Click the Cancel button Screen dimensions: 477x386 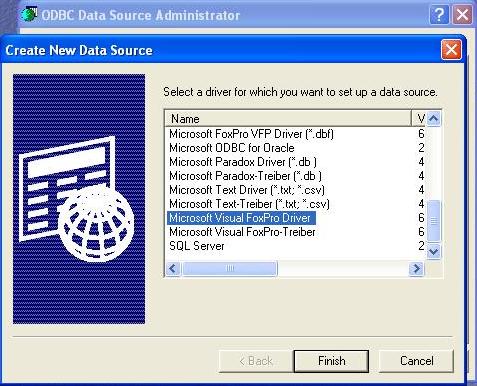(x=416, y=361)
